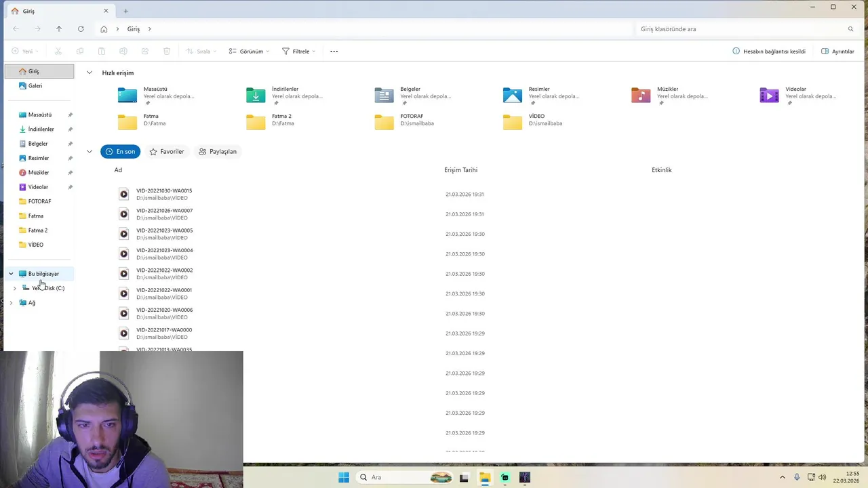Viewport: 868px width, 488px height.
Task: Open the Görünüm view dropdown
Action: click(x=249, y=52)
